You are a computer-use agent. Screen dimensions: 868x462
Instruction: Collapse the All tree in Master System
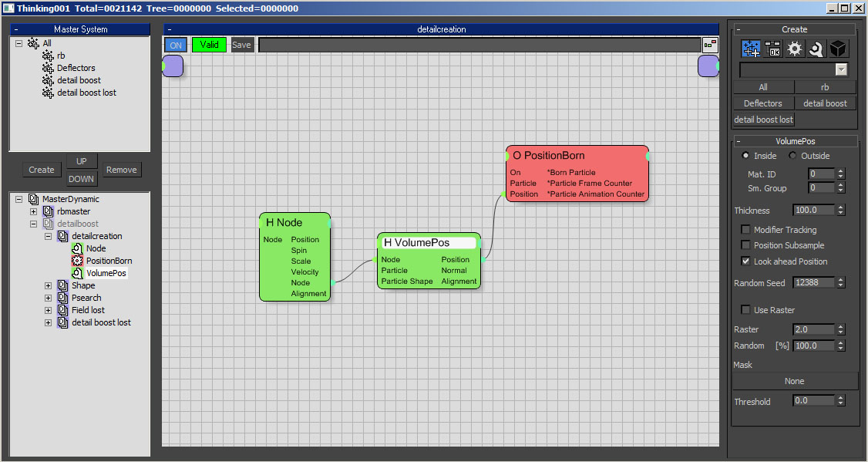[x=19, y=43]
